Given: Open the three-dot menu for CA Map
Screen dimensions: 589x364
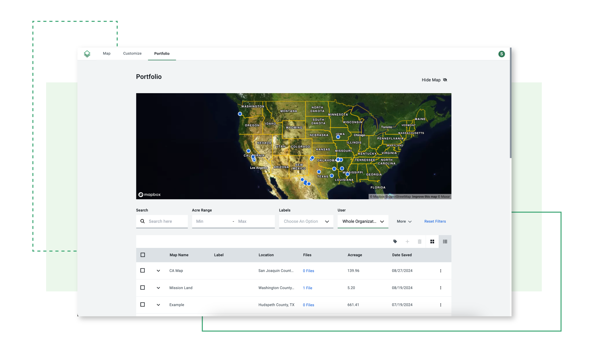Looking at the screenshot, I should (441, 271).
